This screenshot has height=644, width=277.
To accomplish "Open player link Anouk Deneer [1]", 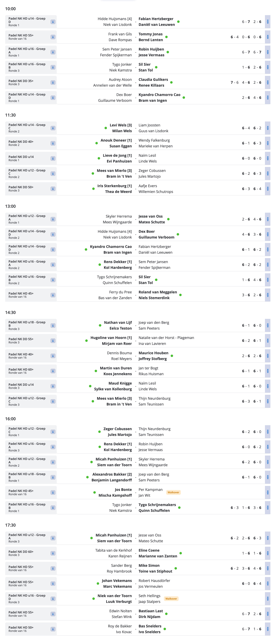I will click(x=116, y=140).
